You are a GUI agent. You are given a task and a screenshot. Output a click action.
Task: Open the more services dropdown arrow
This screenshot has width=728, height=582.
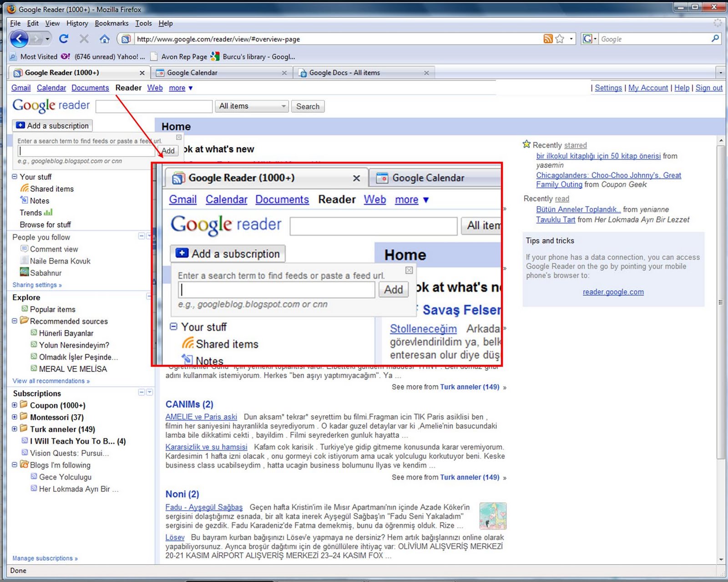point(191,88)
